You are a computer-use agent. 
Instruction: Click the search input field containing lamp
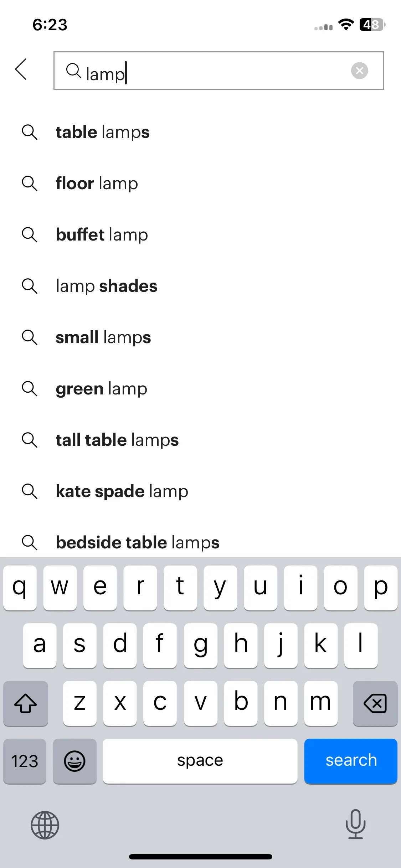coord(219,71)
